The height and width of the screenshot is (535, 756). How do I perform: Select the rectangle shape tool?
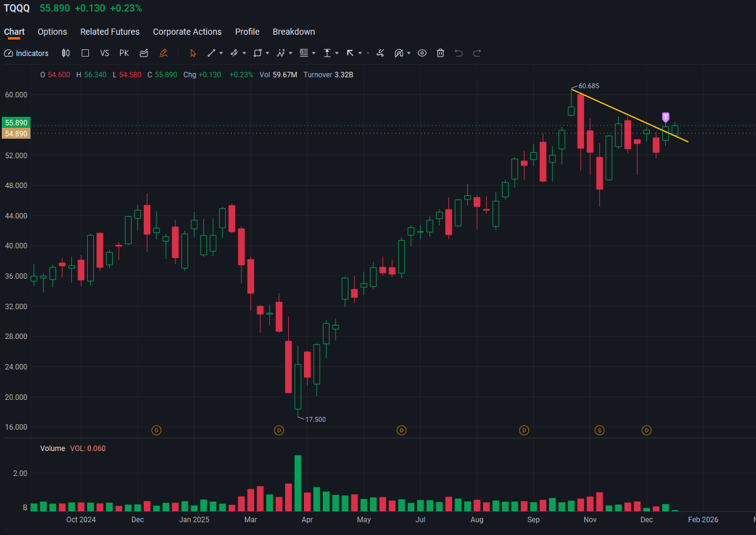(258, 54)
